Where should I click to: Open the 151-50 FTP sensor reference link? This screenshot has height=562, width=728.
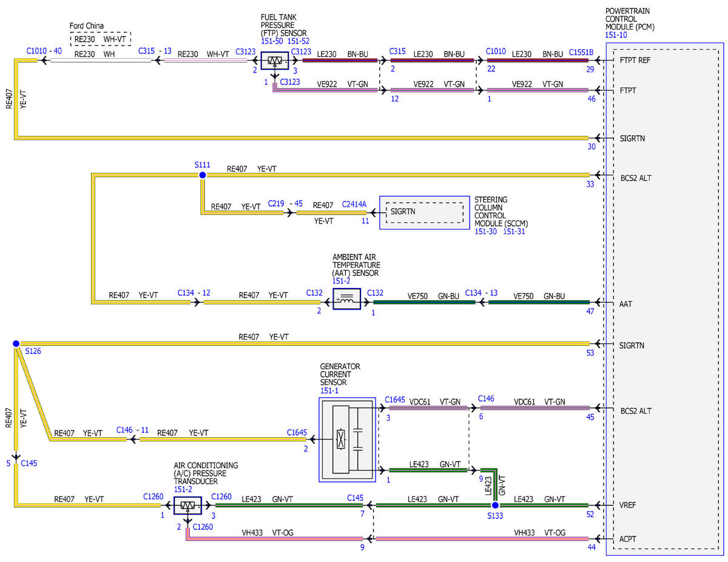(x=272, y=41)
